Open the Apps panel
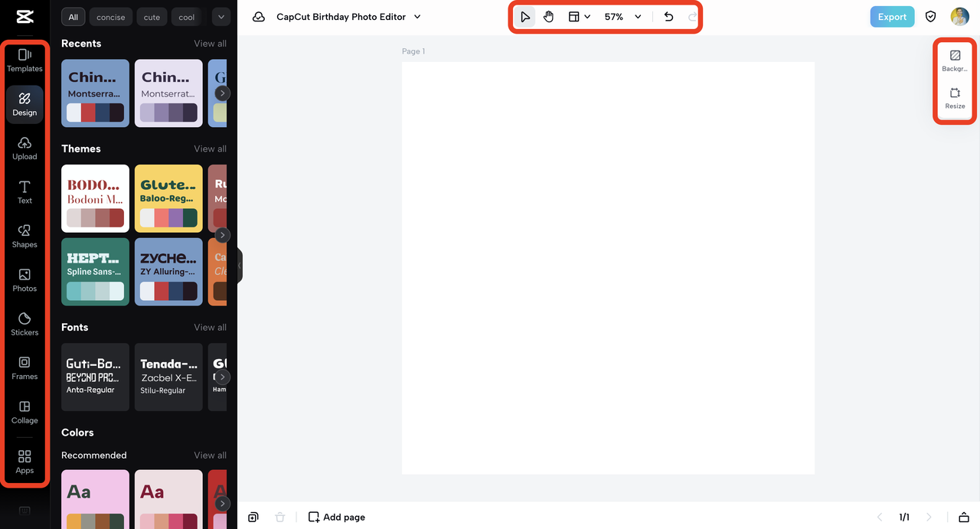980x529 pixels. [x=24, y=462]
